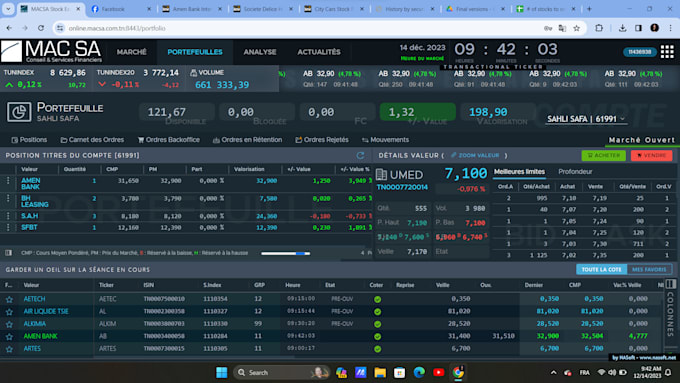Open Chrome three-dot menu
This screenshot has width=680, height=383.
tap(670, 28)
